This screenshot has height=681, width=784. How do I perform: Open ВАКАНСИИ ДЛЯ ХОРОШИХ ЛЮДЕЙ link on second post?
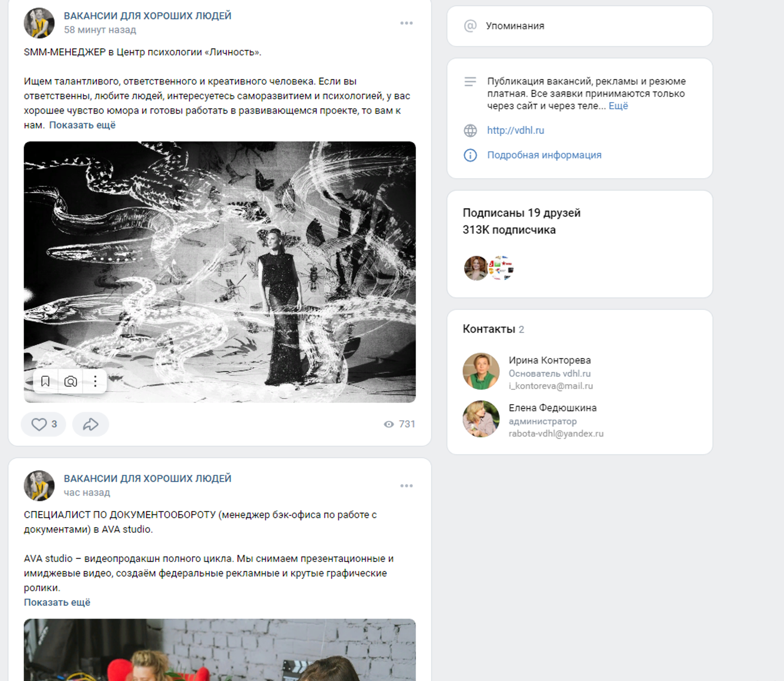click(148, 478)
